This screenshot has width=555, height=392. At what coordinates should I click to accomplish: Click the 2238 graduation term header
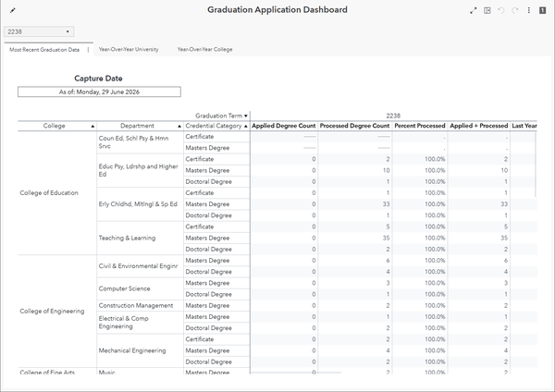pos(393,116)
